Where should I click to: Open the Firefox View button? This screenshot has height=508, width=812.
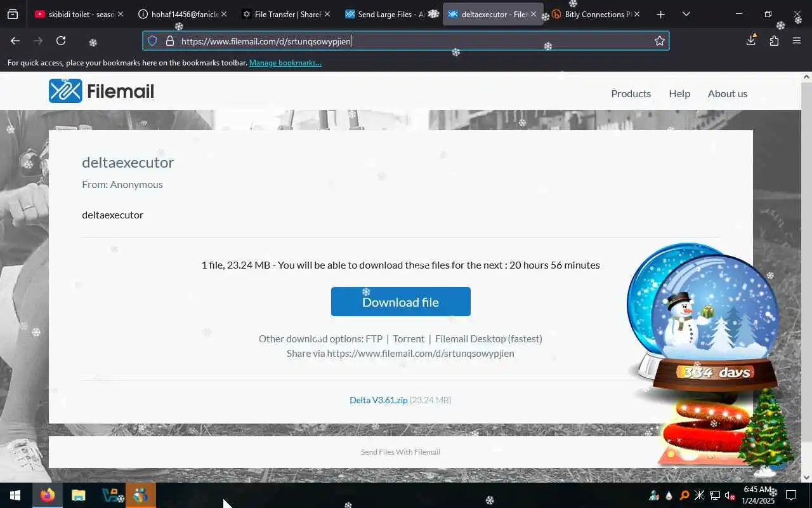pyautogui.click(x=13, y=14)
